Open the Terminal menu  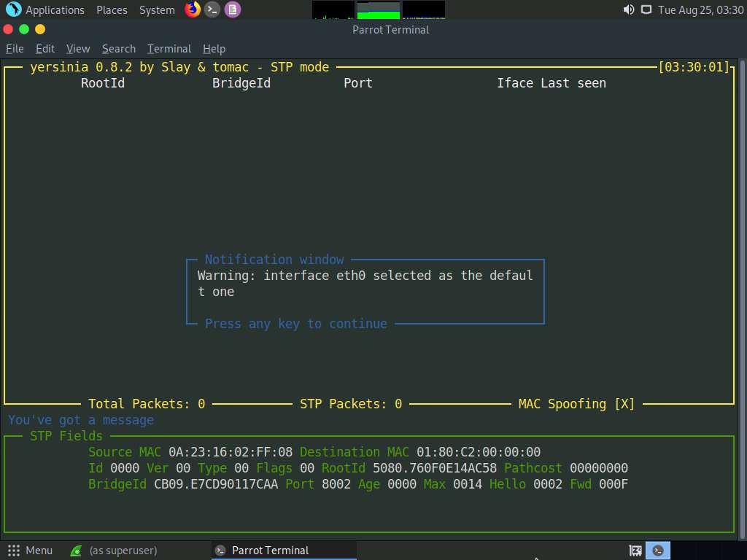(x=169, y=49)
